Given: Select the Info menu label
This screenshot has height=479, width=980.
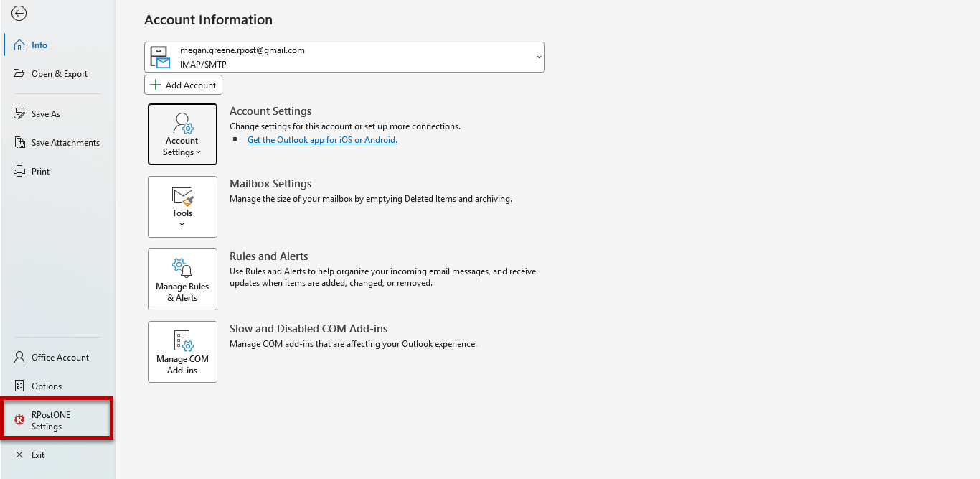Looking at the screenshot, I should [39, 45].
